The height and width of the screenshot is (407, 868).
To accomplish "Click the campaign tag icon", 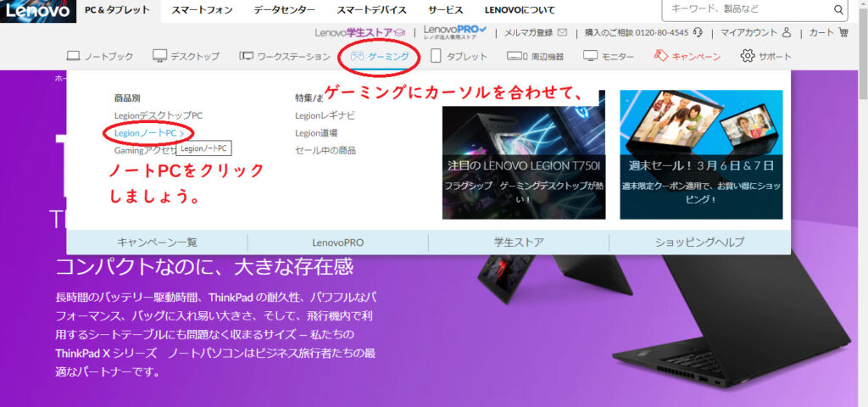I will tap(660, 55).
